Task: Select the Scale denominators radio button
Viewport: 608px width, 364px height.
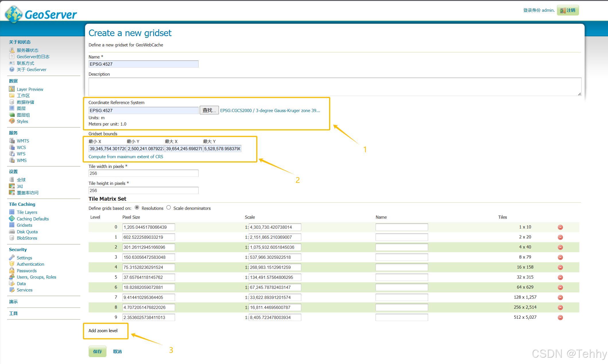Action: tap(169, 208)
